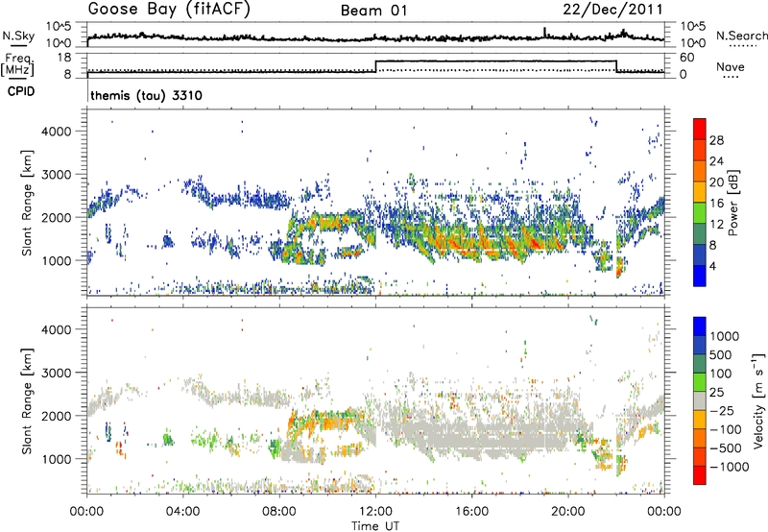The image size is (768, 532).
Task: Click the "20:00" time axis label
Action: pos(568,512)
